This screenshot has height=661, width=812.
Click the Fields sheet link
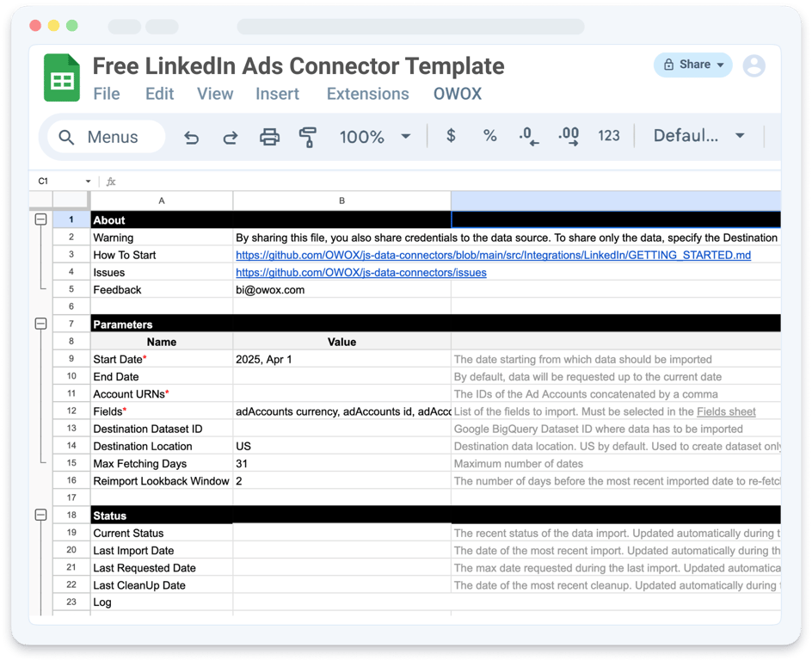[726, 411]
